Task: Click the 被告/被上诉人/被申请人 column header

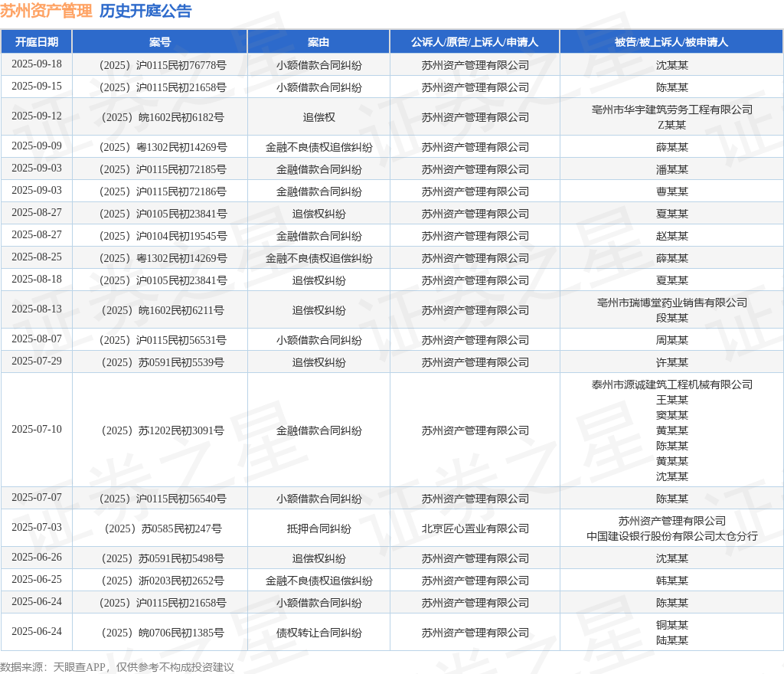Action: coord(671,42)
